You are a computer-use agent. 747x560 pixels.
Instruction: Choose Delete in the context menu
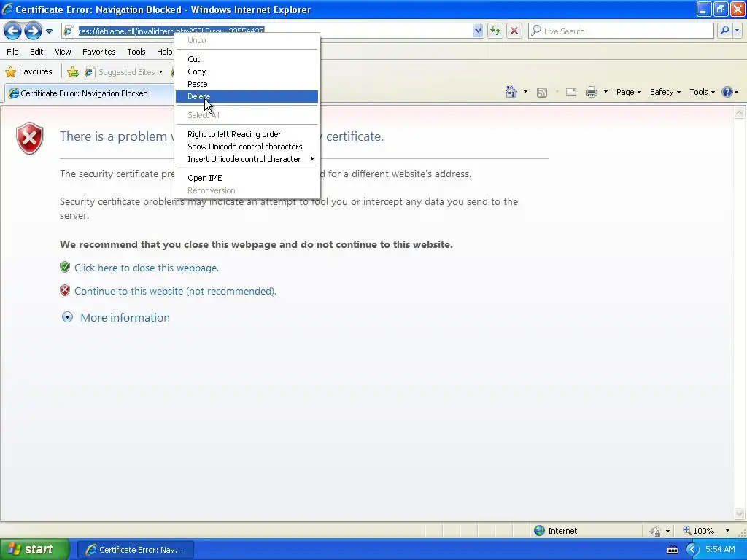[247, 96]
